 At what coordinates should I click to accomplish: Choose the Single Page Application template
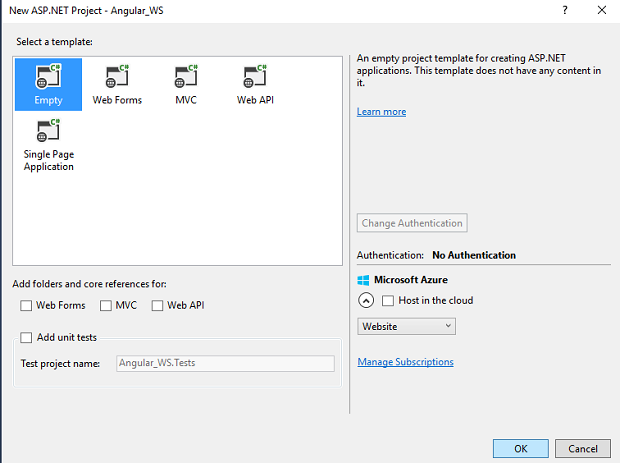coord(49,146)
